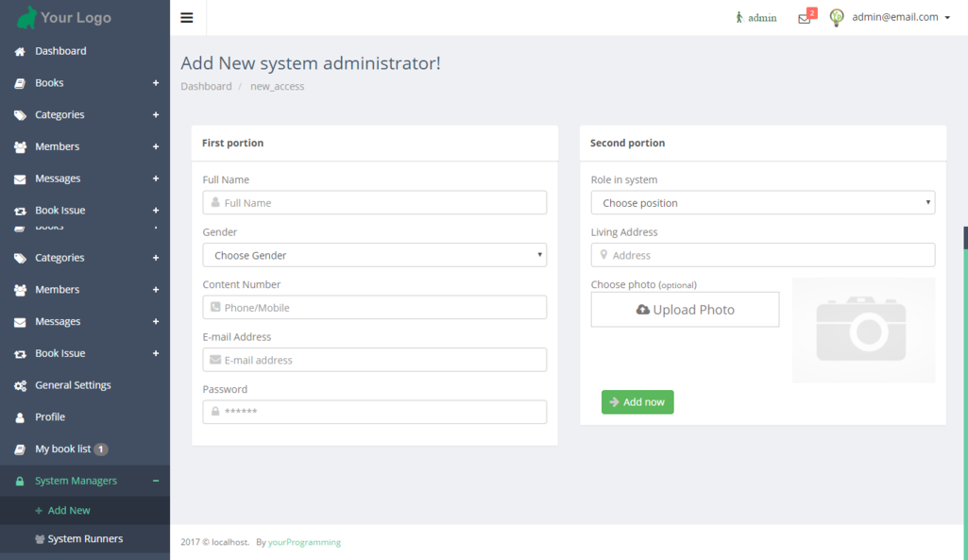The image size is (968, 560).
Task: Click into the Full Name input field
Action: 374,203
